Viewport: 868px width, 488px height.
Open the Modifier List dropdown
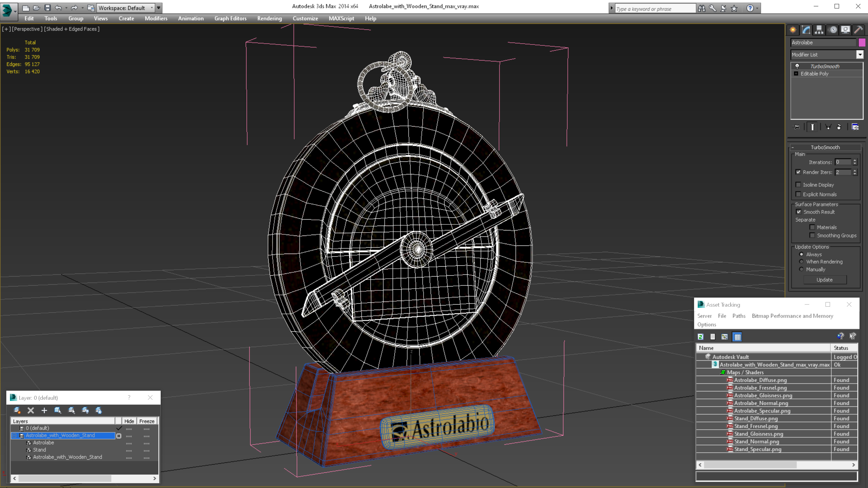859,54
